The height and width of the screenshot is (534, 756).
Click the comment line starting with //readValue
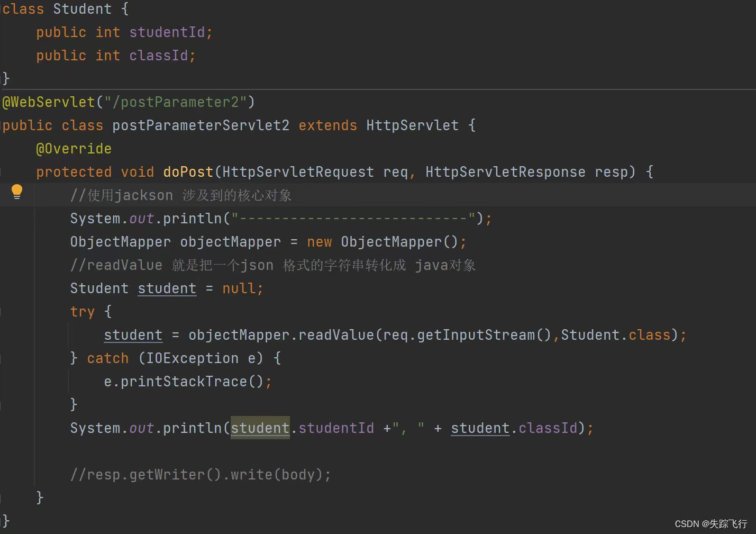273,265
